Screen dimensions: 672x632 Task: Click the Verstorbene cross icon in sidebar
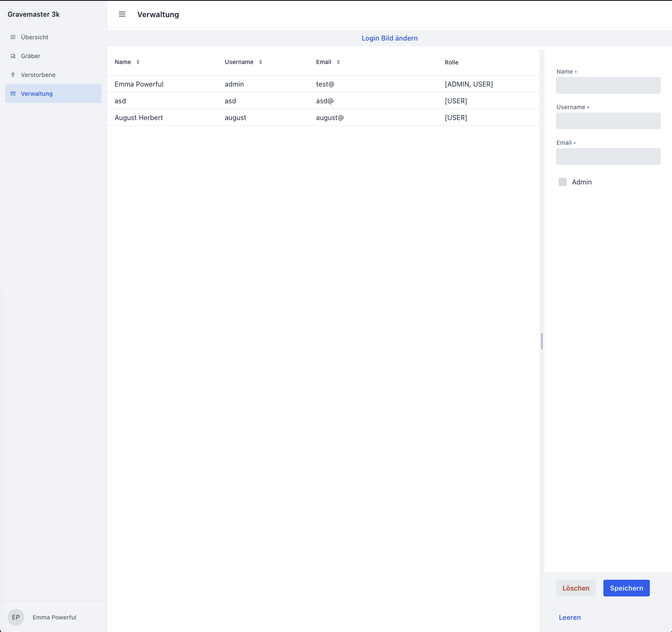[x=13, y=75]
